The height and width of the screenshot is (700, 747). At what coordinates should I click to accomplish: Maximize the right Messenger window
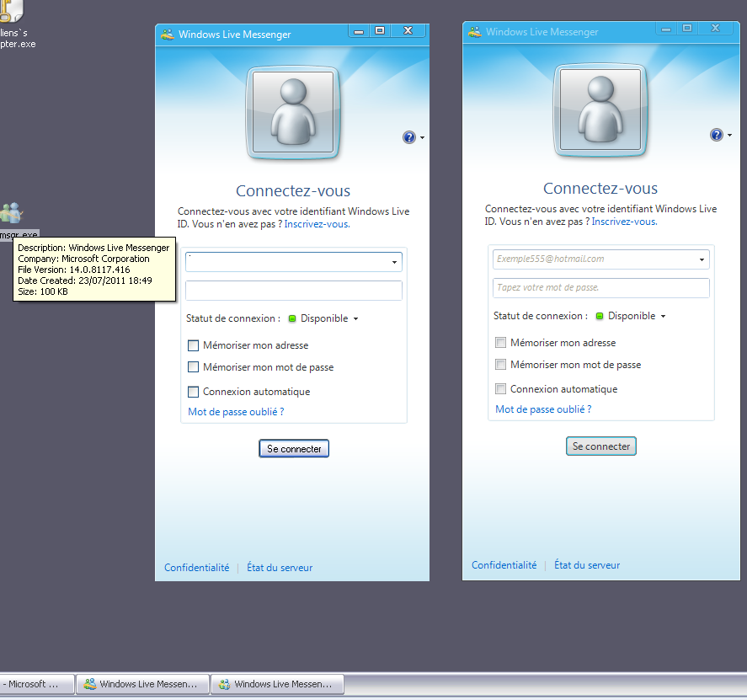pyautogui.click(x=687, y=29)
